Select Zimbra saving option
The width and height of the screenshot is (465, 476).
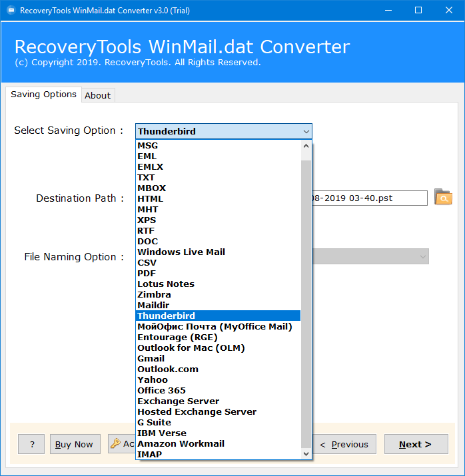(x=218, y=294)
